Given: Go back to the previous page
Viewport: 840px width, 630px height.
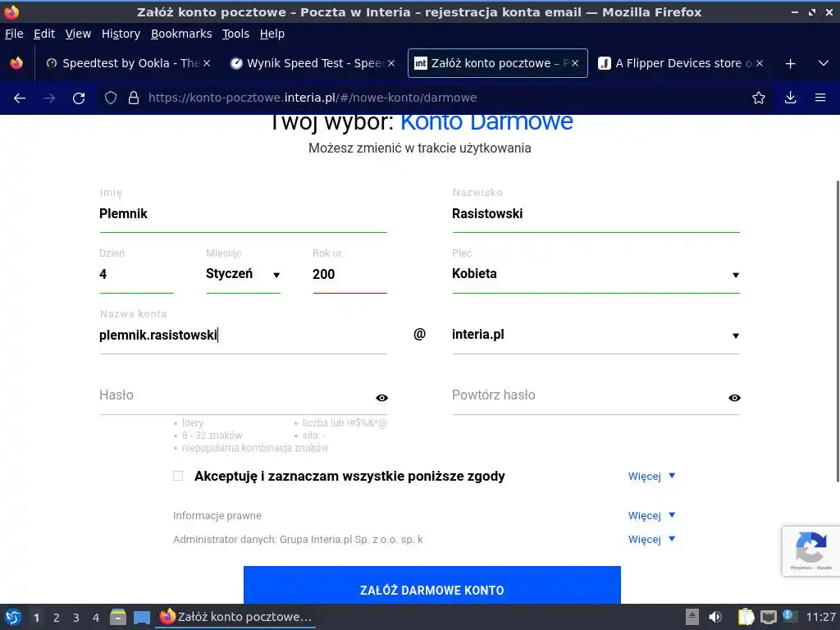Looking at the screenshot, I should pyautogui.click(x=20, y=98).
